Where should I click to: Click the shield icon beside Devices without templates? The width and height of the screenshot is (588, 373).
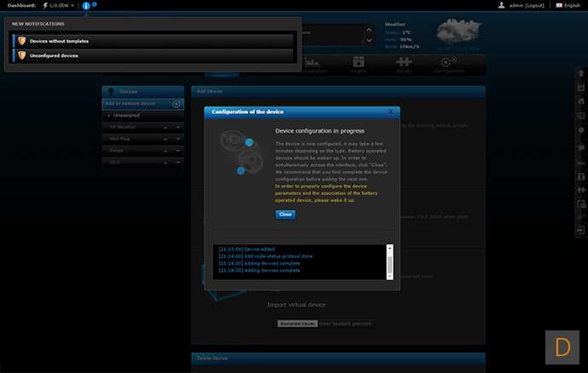[22, 41]
